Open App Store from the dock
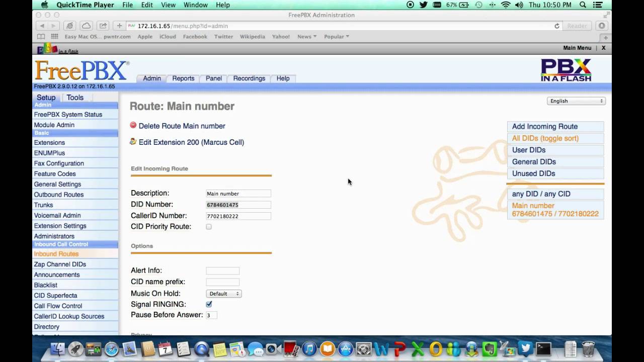The height and width of the screenshot is (362, 644). tap(346, 349)
